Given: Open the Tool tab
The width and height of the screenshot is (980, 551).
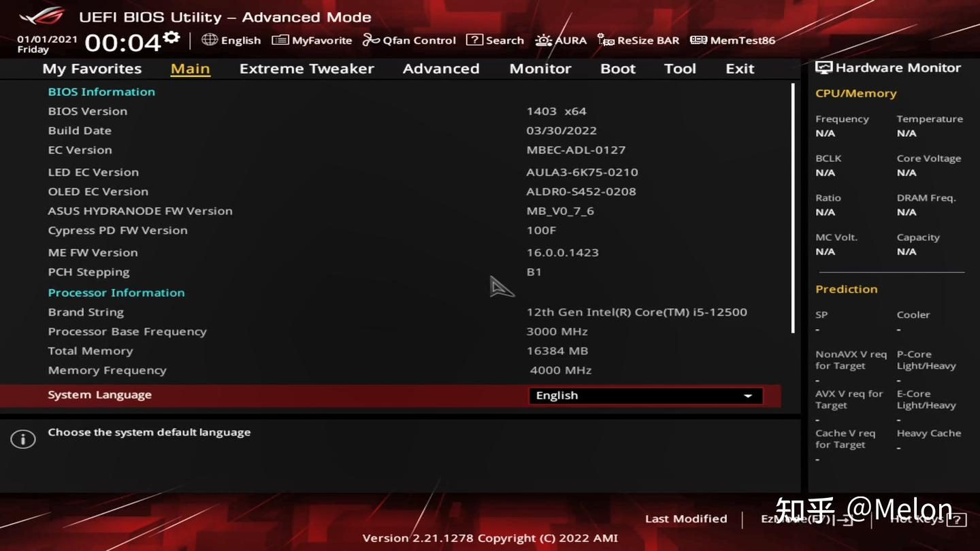Looking at the screenshot, I should tap(680, 69).
